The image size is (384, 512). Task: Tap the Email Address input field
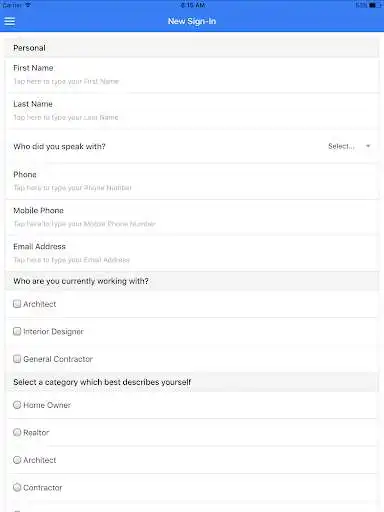pyautogui.click(x=192, y=260)
